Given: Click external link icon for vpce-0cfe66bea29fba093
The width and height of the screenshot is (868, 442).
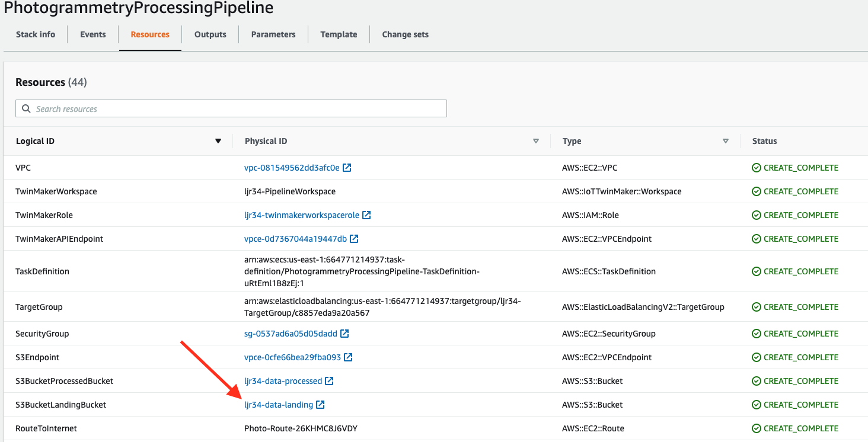Looking at the screenshot, I should coord(349,357).
